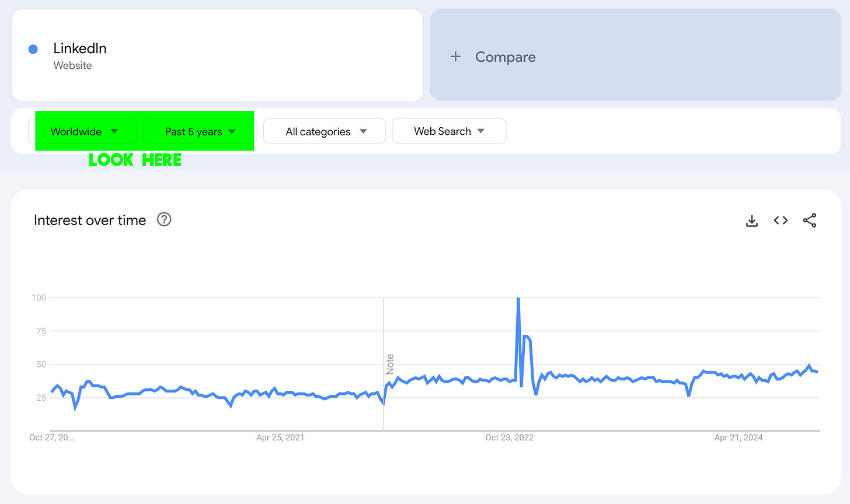Click the 100 value on y-axis
The width and height of the screenshot is (850, 504).
[39, 297]
